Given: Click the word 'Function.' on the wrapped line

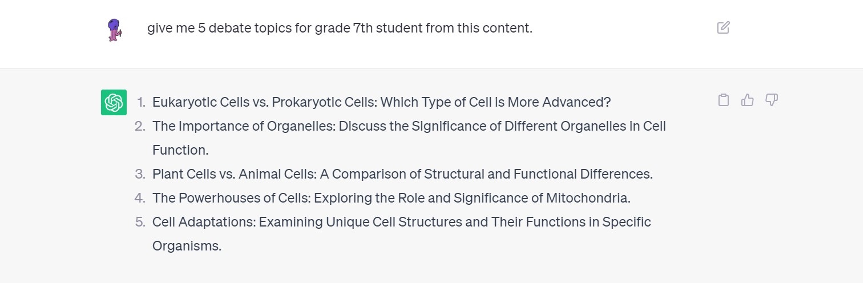Looking at the screenshot, I should [x=180, y=150].
